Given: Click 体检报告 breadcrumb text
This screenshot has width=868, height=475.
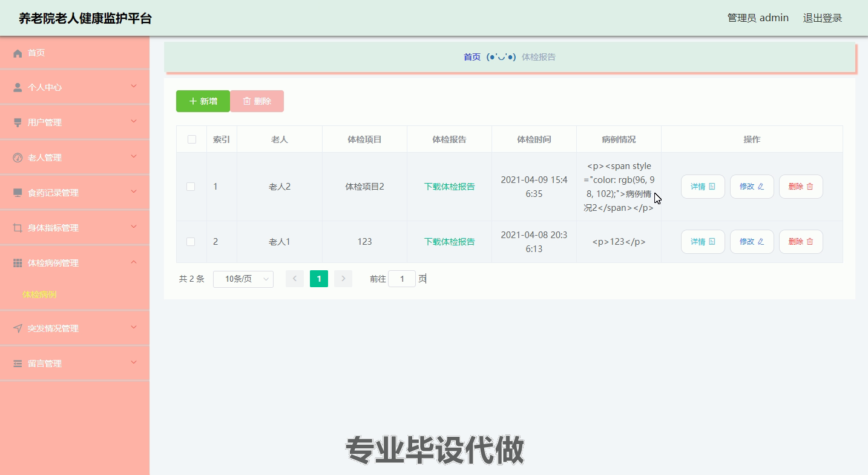Looking at the screenshot, I should 539,57.
